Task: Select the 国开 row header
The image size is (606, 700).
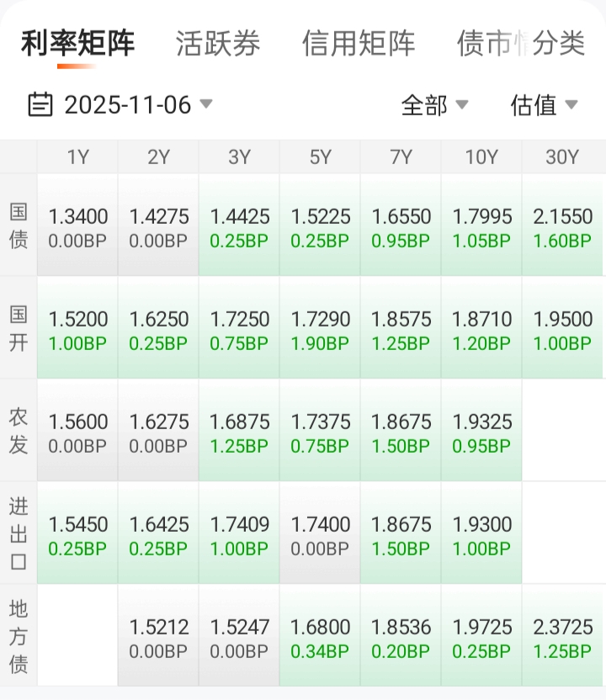Action: coord(19,328)
